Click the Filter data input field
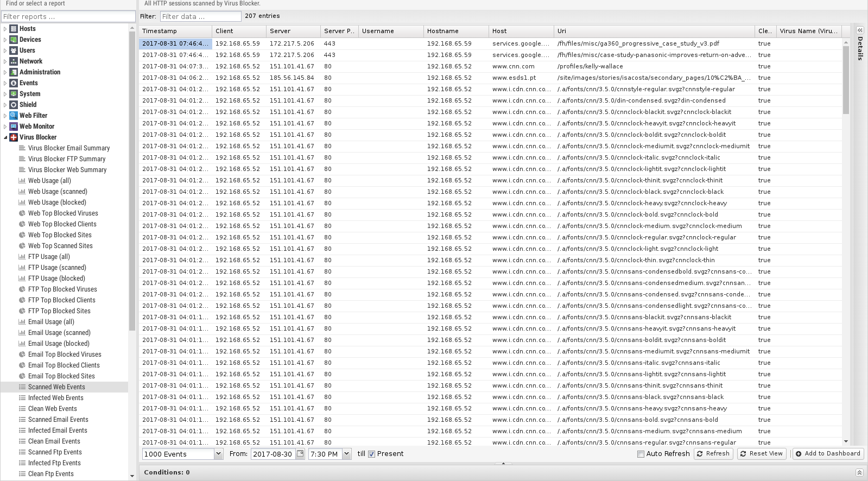The height and width of the screenshot is (481, 868). coord(200,16)
